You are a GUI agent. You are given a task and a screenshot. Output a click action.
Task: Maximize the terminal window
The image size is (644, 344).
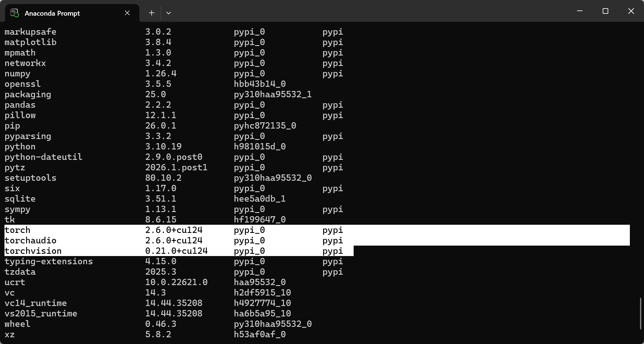(x=605, y=11)
